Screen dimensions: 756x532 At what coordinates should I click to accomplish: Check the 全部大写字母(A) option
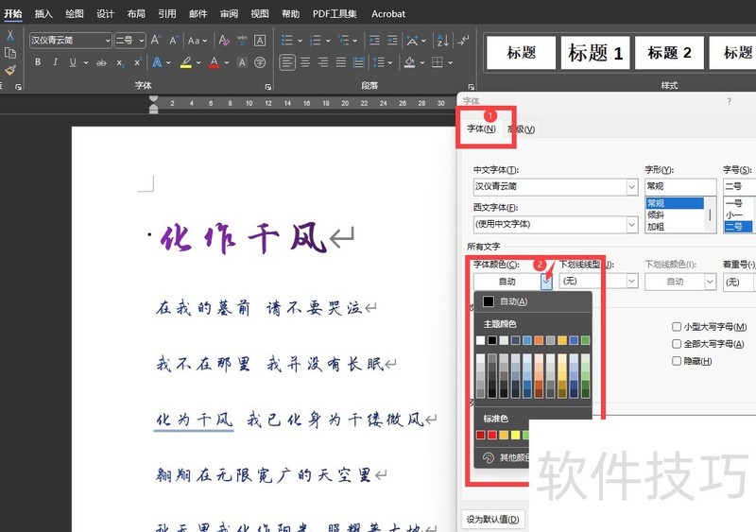pos(677,344)
